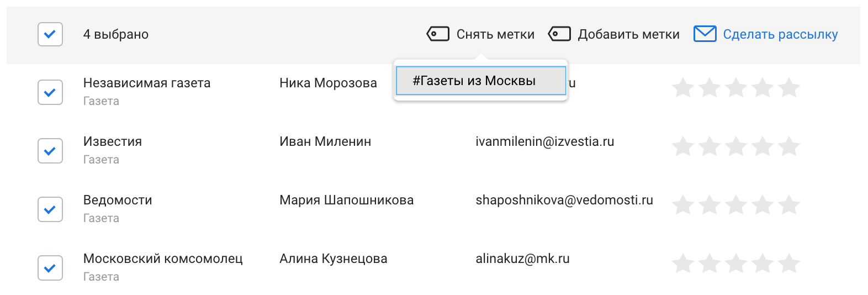868x295 pixels.
Task: Click the envelope icon for mailing
Action: pyautogui.click(x=705, y=34)
